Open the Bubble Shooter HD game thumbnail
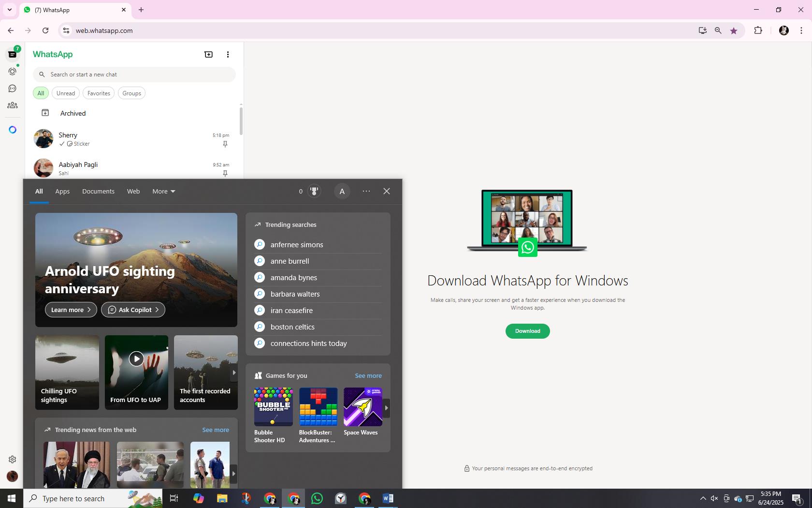The height and width of the screenshot is (508, 812). pyautogui.click(x=273, y=406)
